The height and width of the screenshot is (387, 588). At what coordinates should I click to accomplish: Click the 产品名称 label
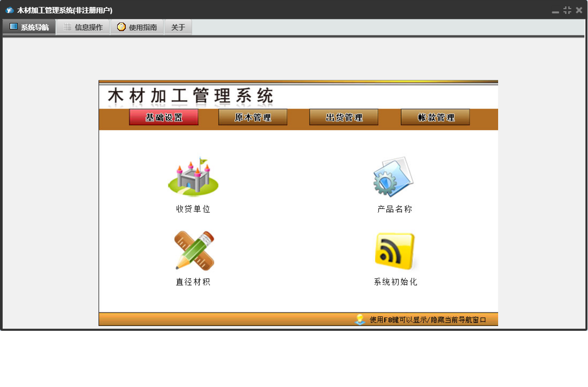(394, 209)
